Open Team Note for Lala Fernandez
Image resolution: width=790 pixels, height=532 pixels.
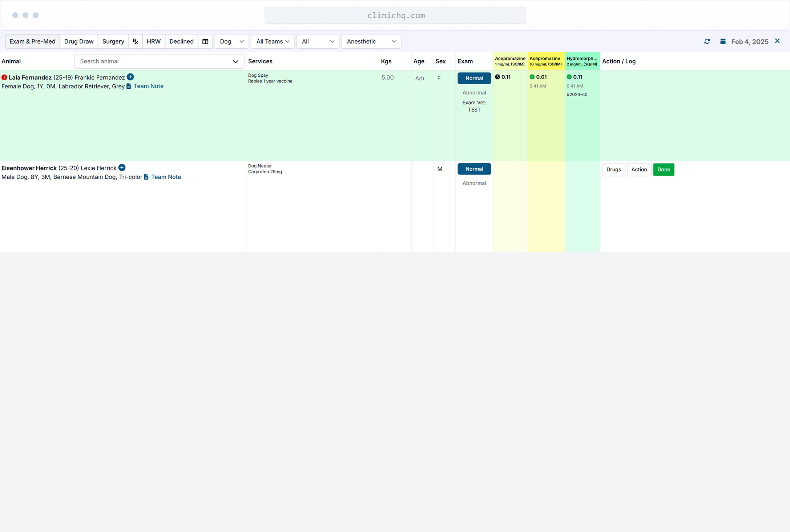[x=148, y=86]
